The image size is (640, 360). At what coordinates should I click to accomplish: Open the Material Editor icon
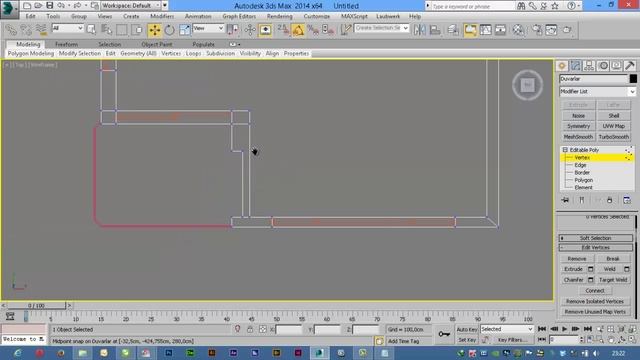518,30
